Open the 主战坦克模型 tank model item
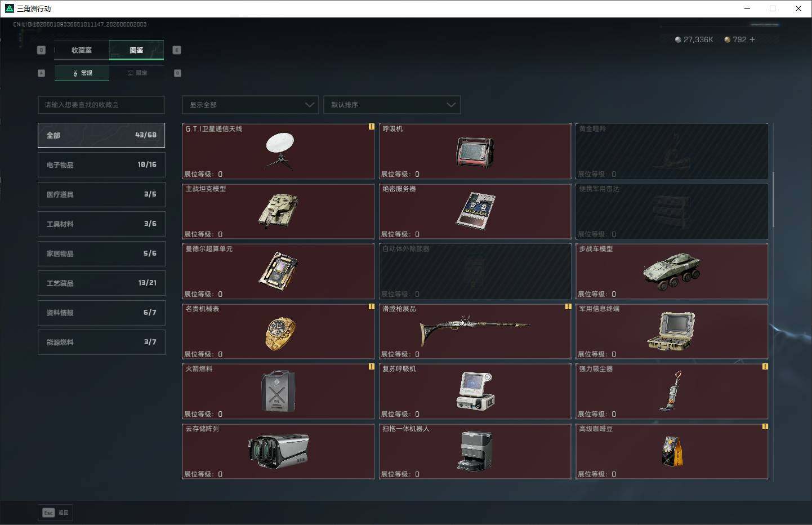Image resolution: width=812 pixels, height=525 pixels. [x=278, y=211]
